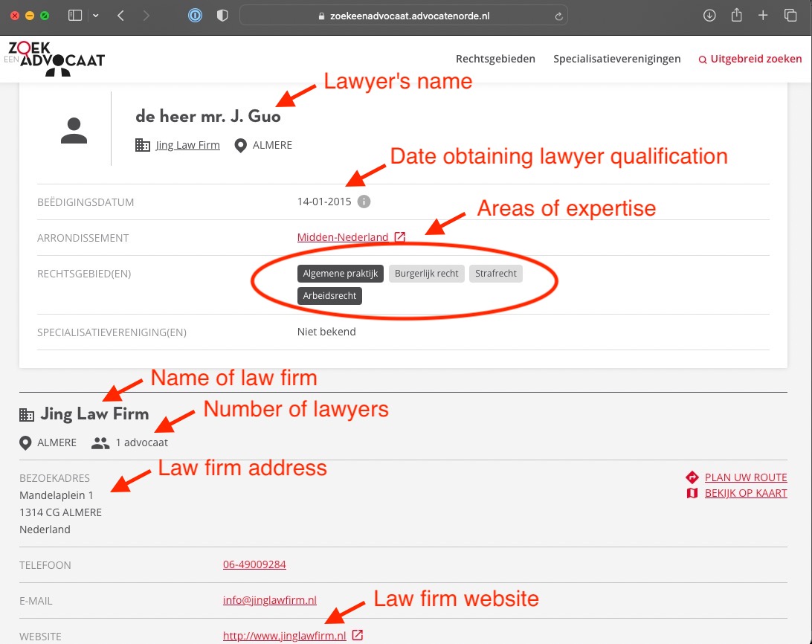Visit the http://www.jinglawfirm.nl website link
The height and width of the screenshot is (644, 812).
coord(284,636)
